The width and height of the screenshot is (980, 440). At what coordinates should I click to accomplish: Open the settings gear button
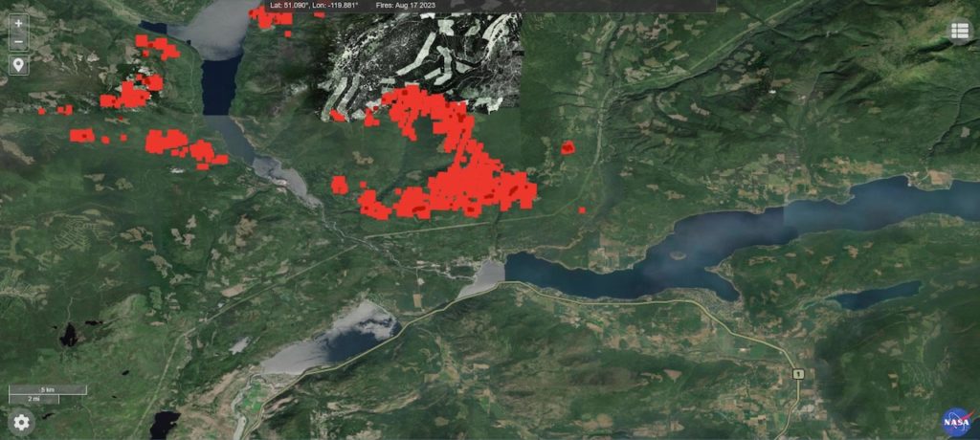(21, 423)
